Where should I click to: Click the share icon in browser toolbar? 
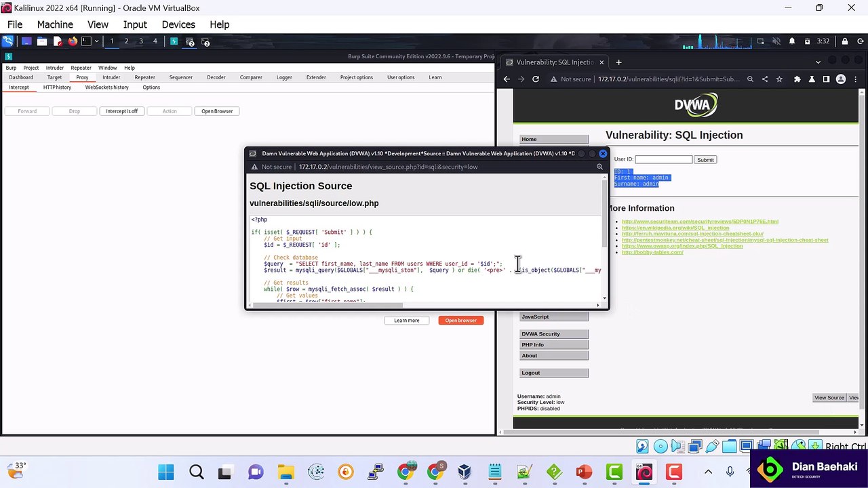[765, 79]
